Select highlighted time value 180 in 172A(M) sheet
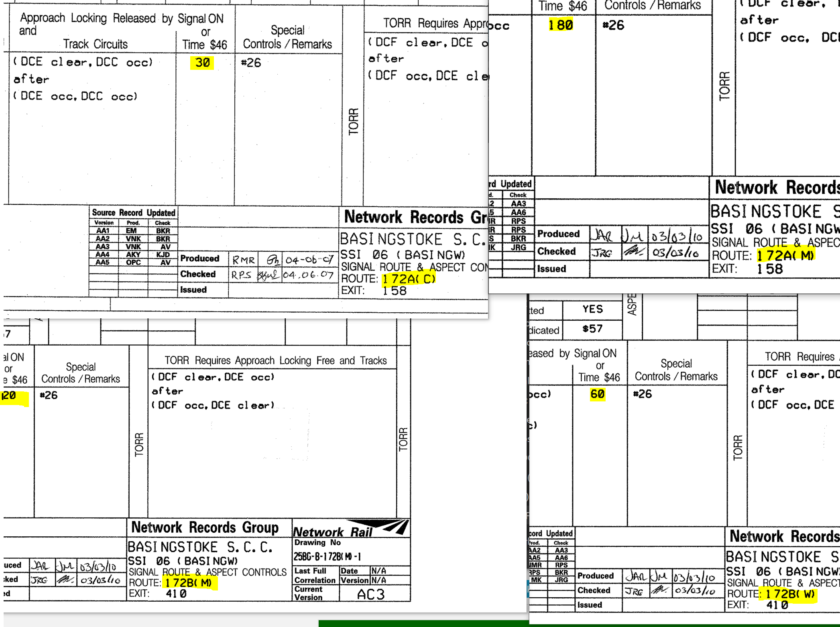The width and height of the screenshot is (840, 627). (561, 25)
